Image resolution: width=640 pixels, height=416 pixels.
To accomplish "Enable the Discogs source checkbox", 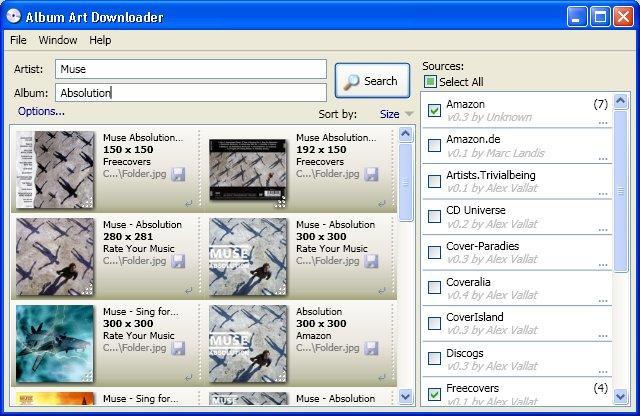I will click(x=435, y=358).
